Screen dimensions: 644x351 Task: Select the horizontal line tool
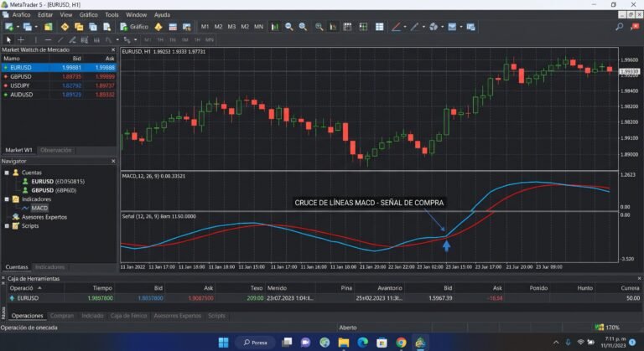click(x=48, y=40)
